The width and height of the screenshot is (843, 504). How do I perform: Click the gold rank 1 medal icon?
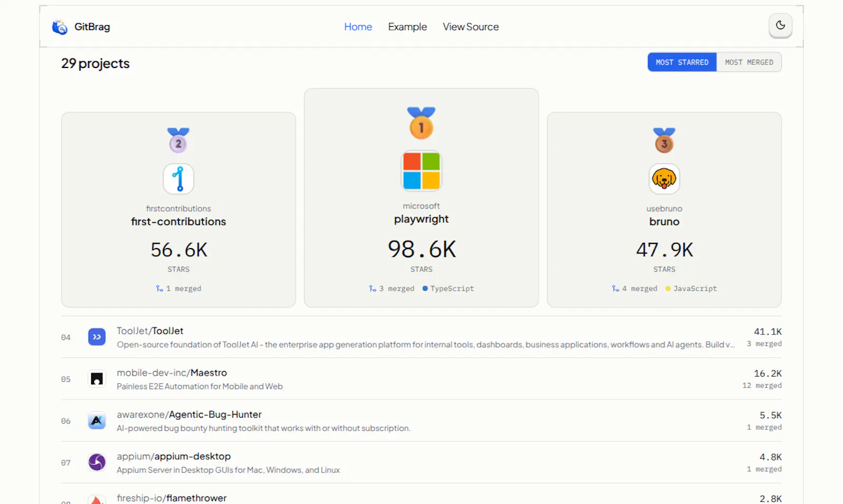point(421,123)
